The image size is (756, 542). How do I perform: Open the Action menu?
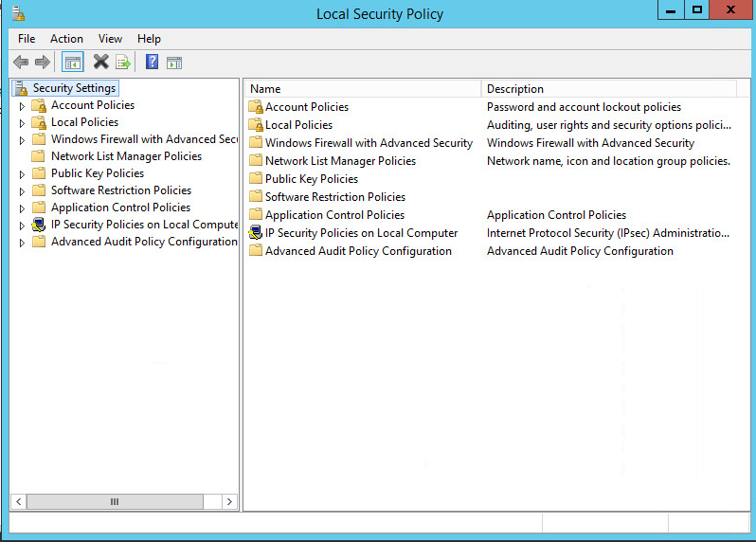tap(66, 39)
